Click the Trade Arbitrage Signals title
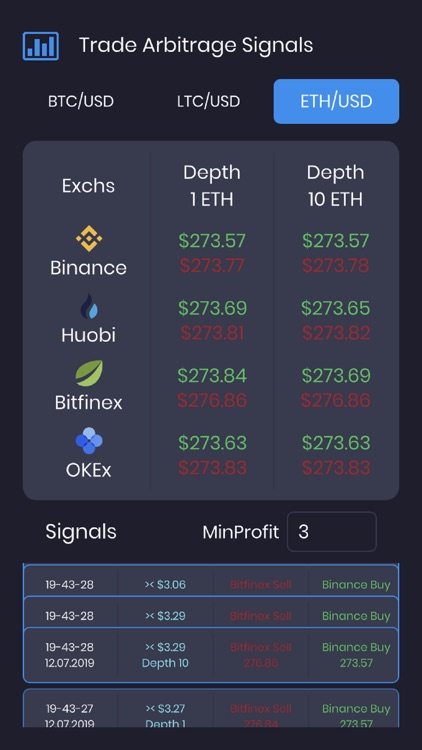Image resolution: width=422 pixels, height=750 pixels. (x=196, y=45)
